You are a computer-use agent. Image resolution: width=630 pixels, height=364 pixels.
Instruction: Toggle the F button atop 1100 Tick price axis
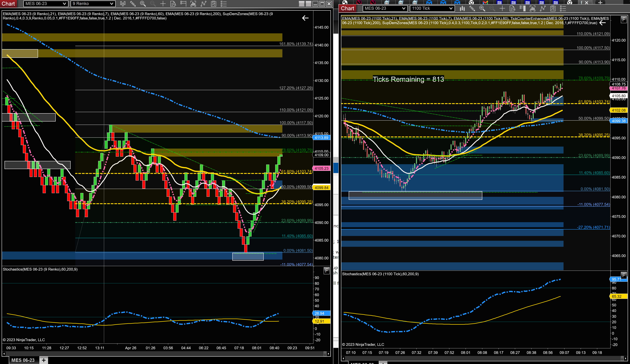[x=624, y=19]
